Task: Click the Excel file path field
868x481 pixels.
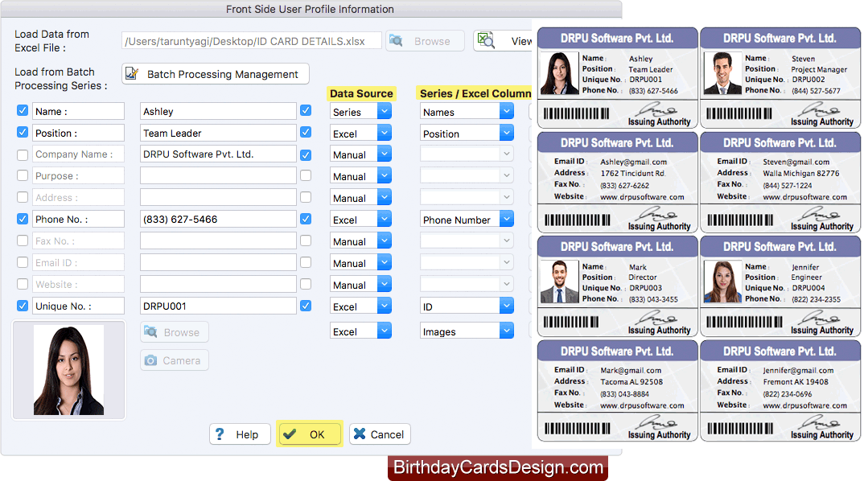Action: 251,41
